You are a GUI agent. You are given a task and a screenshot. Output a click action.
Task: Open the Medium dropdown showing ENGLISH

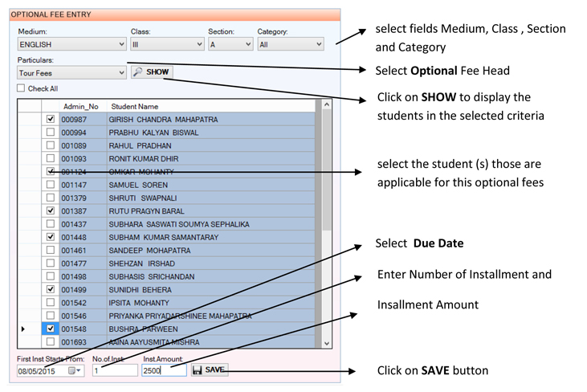click(x=71, y=44)
